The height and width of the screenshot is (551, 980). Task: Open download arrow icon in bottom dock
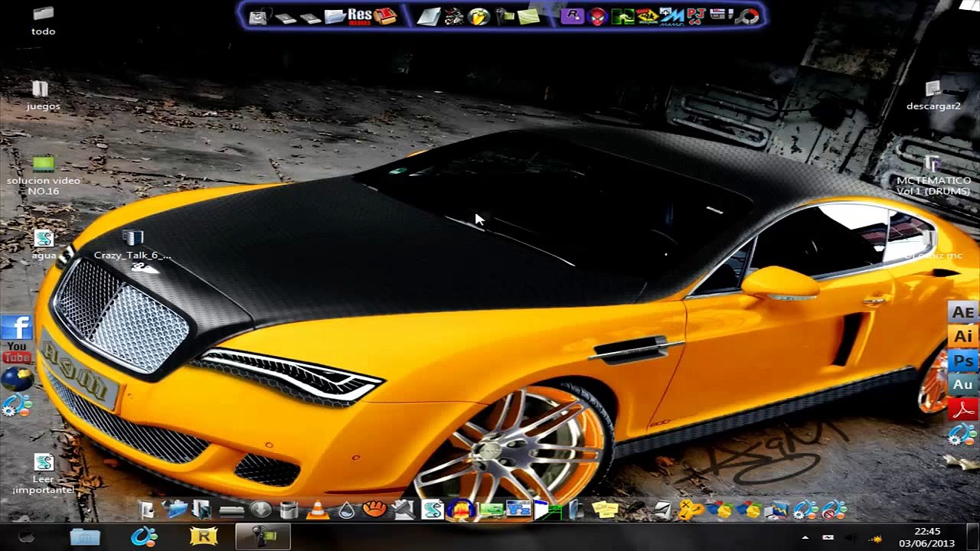coord(260,510)
